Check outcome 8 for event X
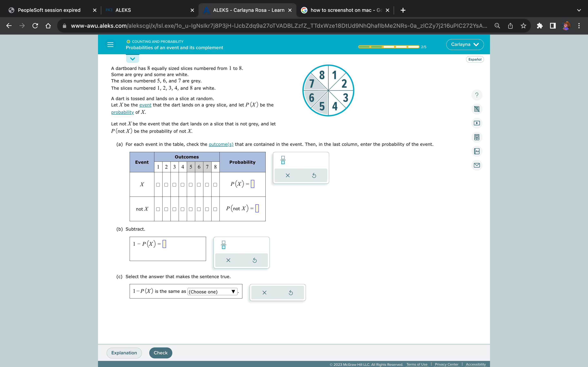This screenshot has width=588, height=367. tap(215, 185)
